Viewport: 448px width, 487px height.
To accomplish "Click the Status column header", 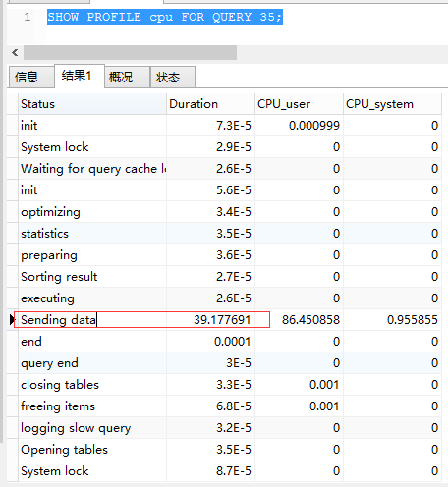I will pos(92,104).
